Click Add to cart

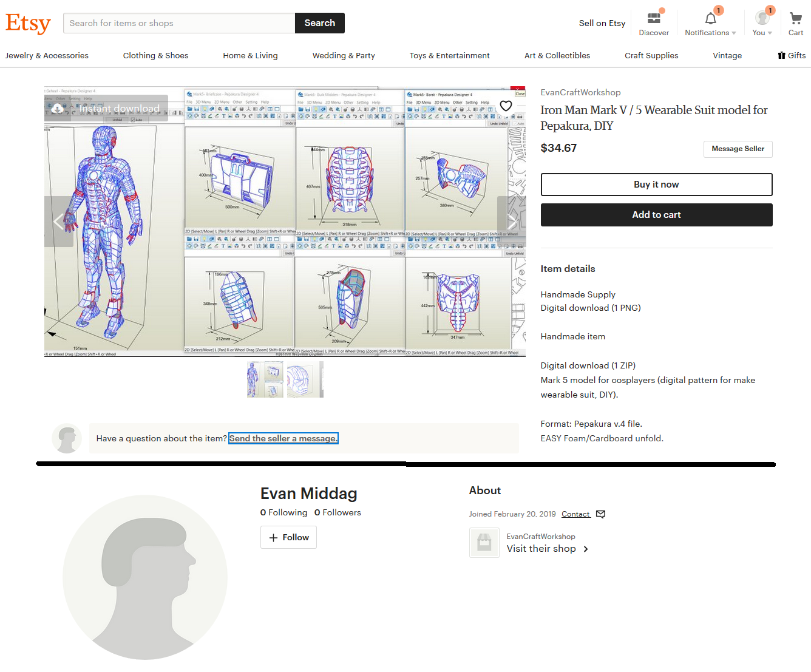(x=656, y=215)
